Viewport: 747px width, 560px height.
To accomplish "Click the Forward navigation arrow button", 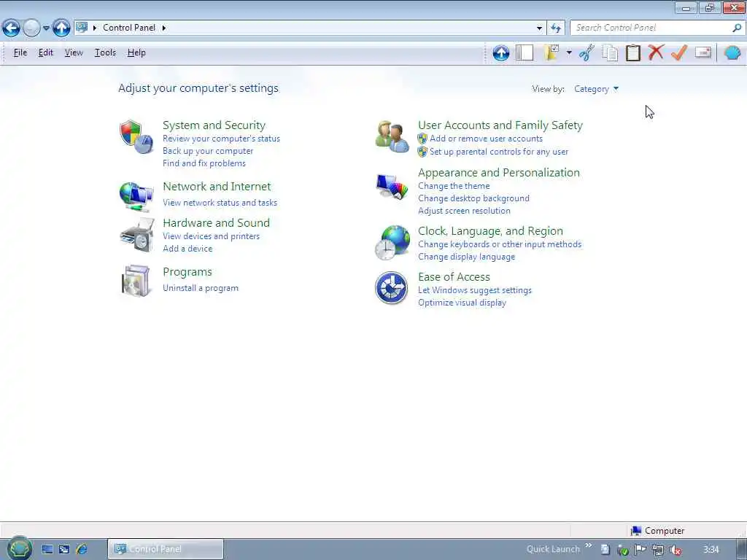I will tap(31, 28).
